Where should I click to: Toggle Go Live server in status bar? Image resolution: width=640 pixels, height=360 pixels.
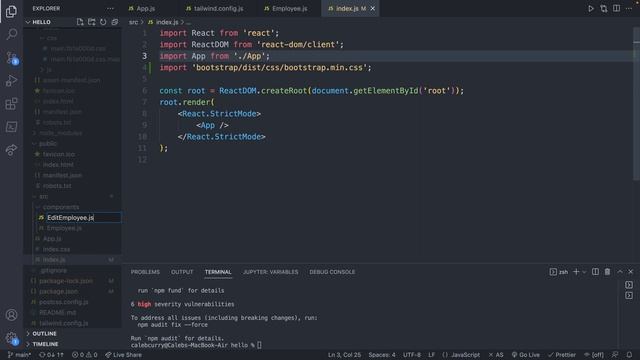pyautogui.click(x=526, y=355)
